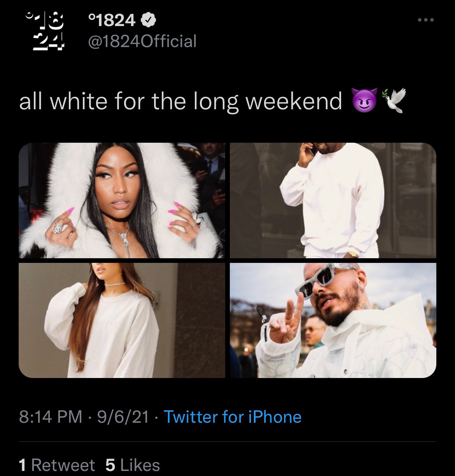
Task: Click the 8:14 PM timestamp
Action: pyautogui.click(x=51, y=417)
